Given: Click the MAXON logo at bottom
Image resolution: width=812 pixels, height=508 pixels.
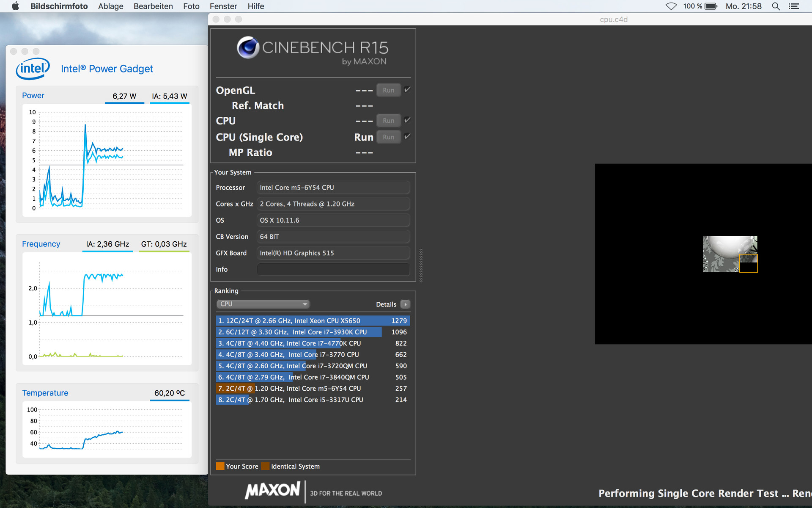Looking at the screenshot, I should 273,490.
